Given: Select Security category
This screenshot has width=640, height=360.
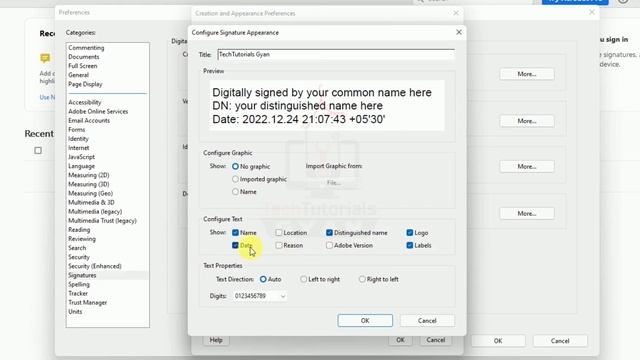Looking at the screenshot, I should click(79, 257).
